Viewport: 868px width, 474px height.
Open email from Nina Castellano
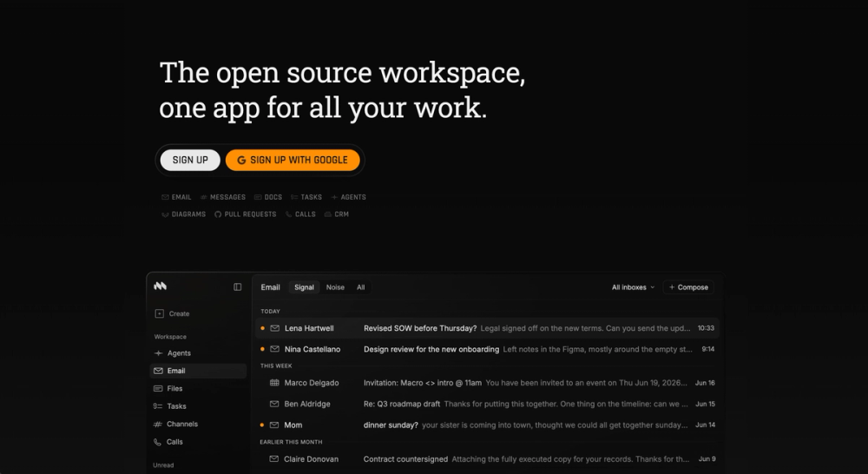point(487,349)
